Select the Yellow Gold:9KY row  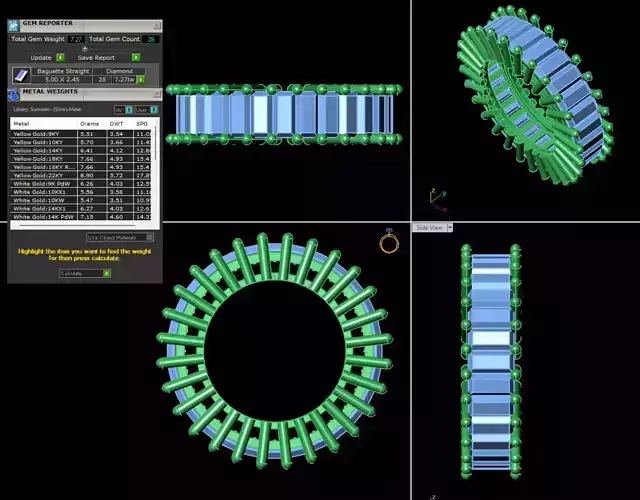coord(80,134)
